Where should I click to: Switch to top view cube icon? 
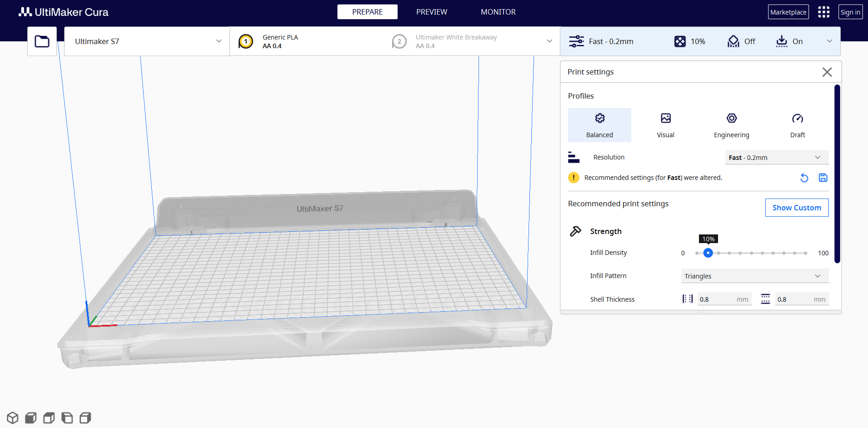(x=49, y=418)
